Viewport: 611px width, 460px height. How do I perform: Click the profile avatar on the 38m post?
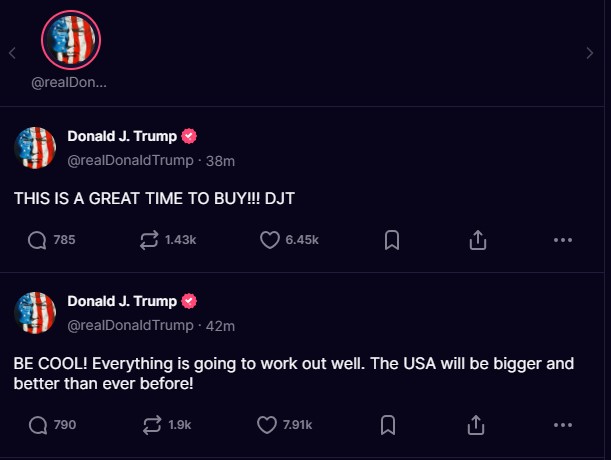pyautogui.click(x=34, y=148)
